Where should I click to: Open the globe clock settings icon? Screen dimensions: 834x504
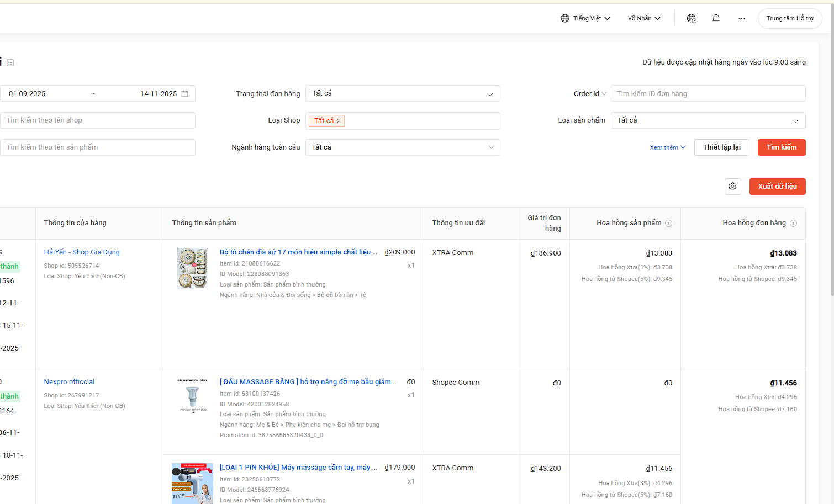tap(692, 18)
